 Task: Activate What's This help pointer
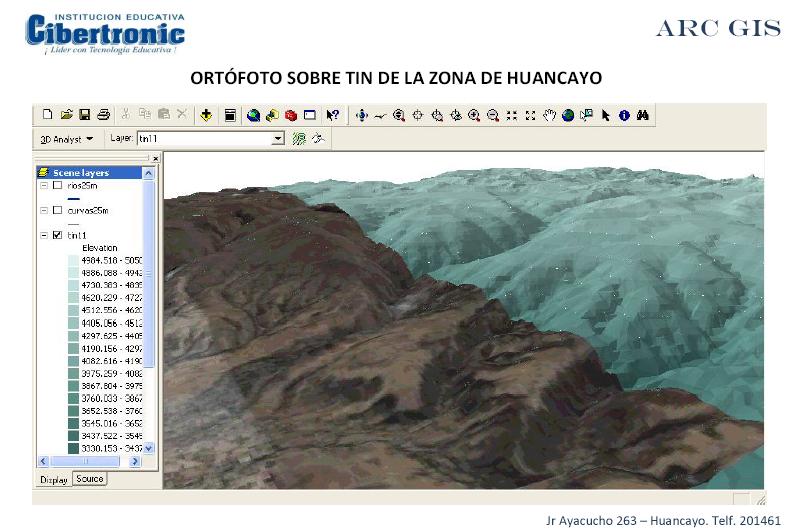[x=333, y=115]
